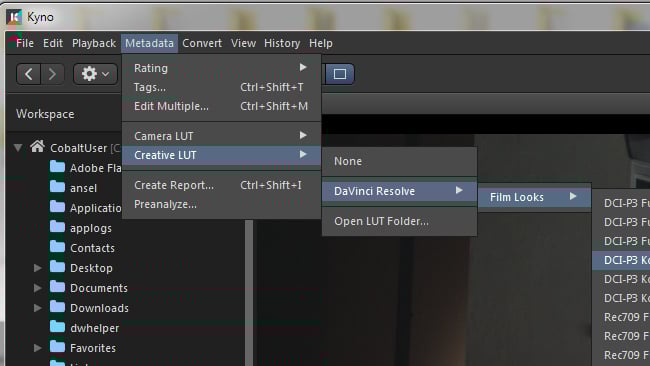
Task: Open the Convert menu
Action: [x=202, y=43]
